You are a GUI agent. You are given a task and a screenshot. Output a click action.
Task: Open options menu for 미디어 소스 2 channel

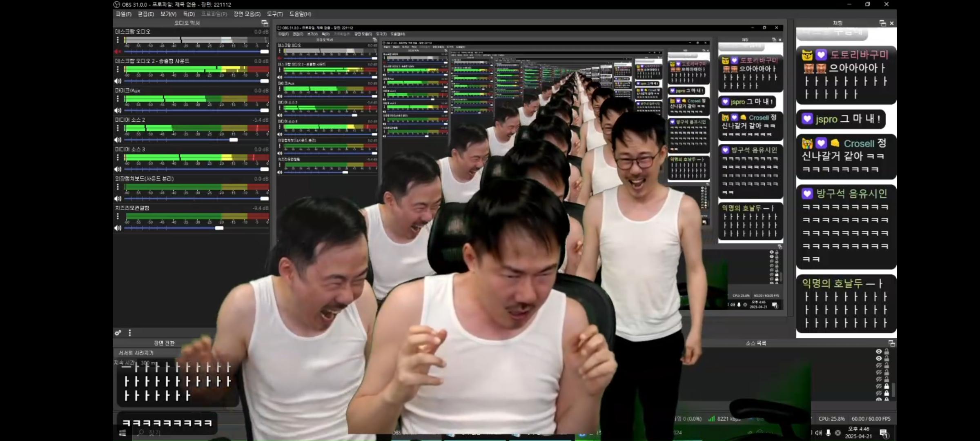point(118,128)
